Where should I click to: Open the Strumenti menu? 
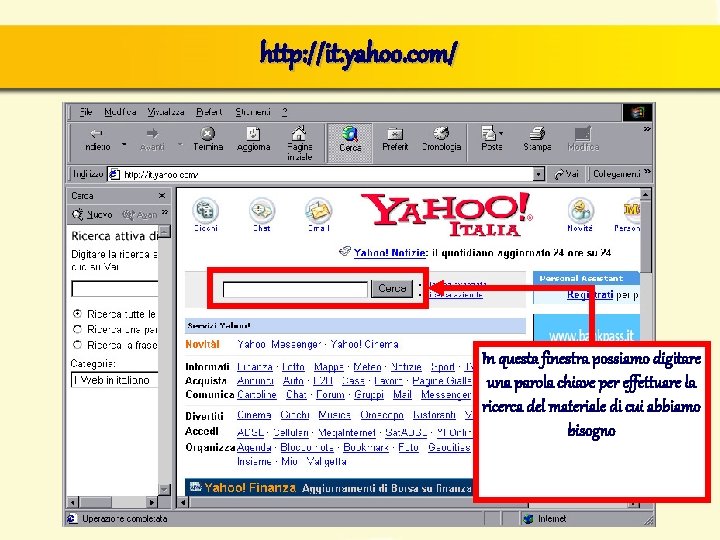click(253, 112)
